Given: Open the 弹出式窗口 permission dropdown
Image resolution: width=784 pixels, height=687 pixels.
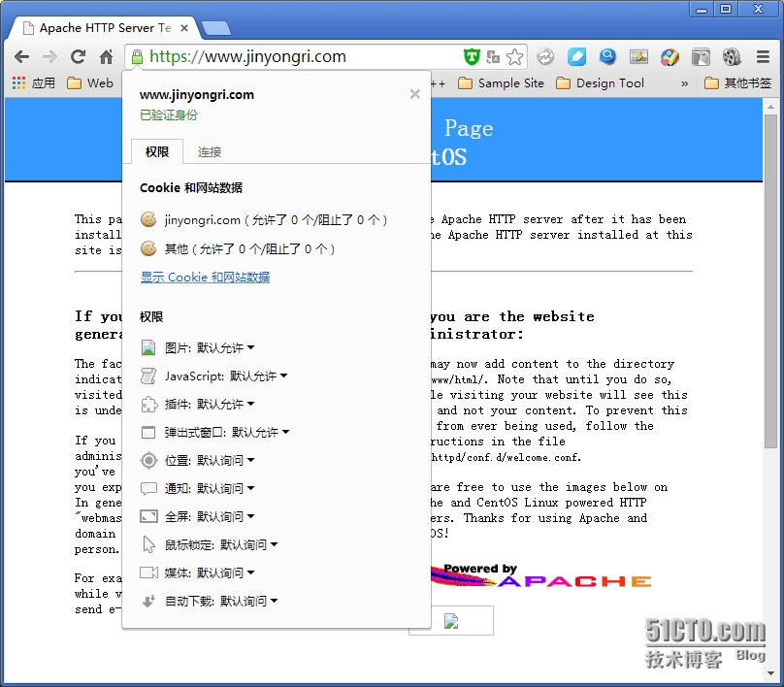Looking at the screenshot, I should pyautogui.click(x=260, y=432).
